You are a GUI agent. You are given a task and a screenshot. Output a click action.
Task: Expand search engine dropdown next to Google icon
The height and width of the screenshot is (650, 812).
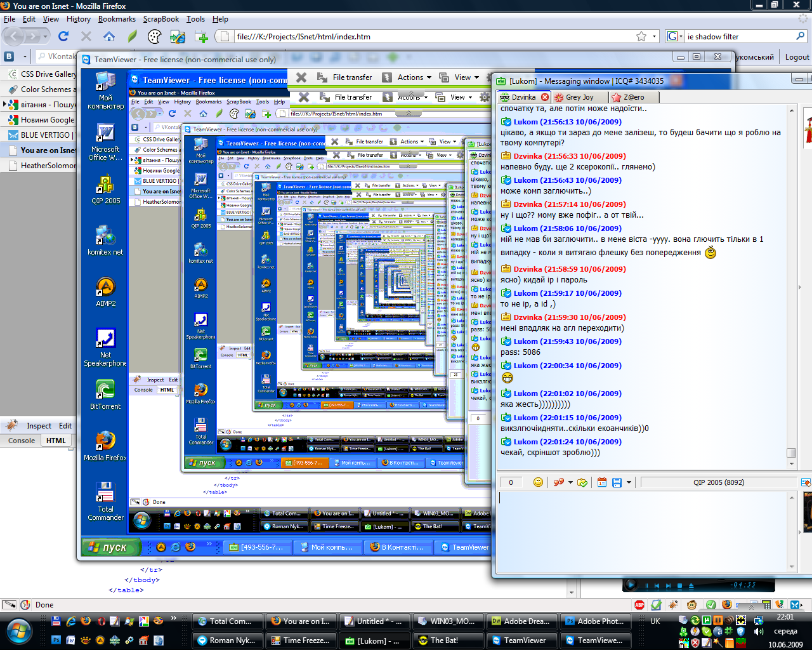point(681,37)
